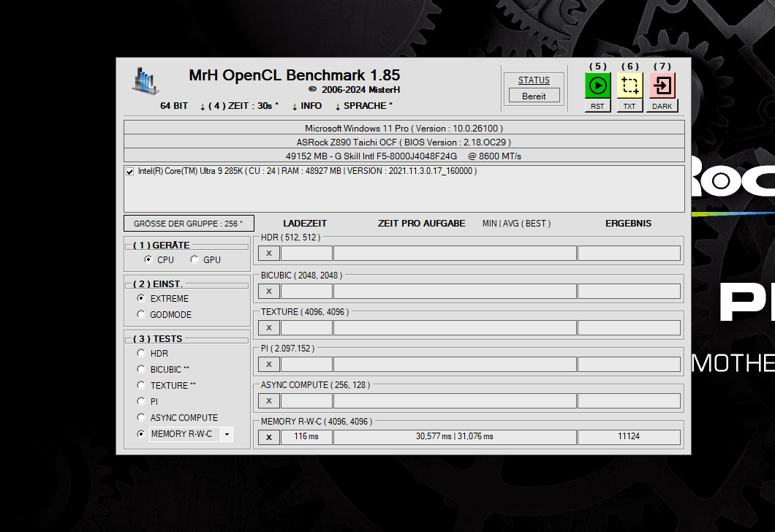This screenshot has height=532, width=775.
Task: Toggle the Intel Core Ultra 9 285K checkbox
Action: 130,172
